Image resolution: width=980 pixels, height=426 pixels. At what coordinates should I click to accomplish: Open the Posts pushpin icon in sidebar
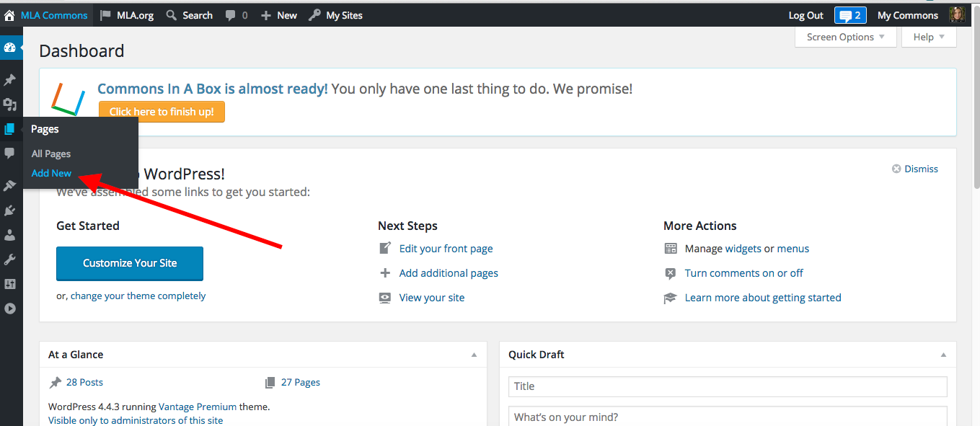10,80
